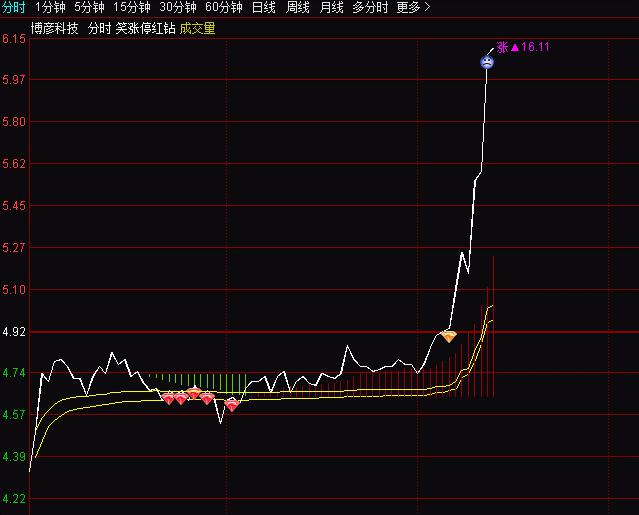Select the 30分钟 period tab
Screen dimensions: 639x515
(178, 7)
